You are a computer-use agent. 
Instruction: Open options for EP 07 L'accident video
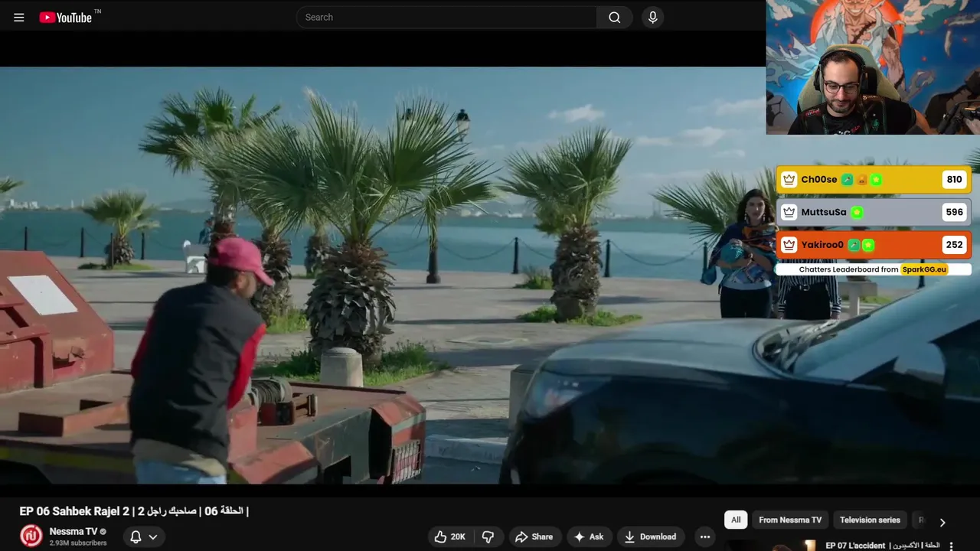952,546
